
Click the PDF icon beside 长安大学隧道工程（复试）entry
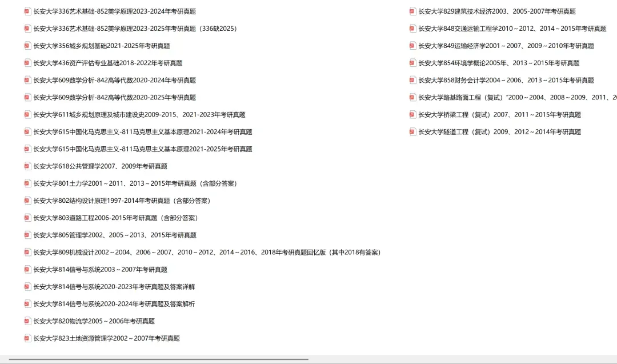click(x=412, y=132)
